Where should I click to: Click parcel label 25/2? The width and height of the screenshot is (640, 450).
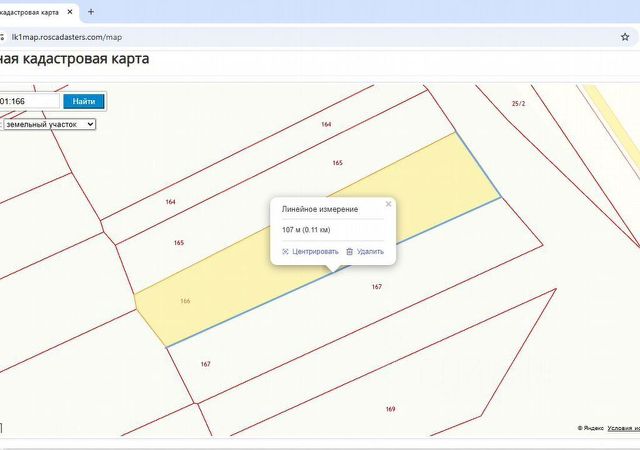pyautogui.click(x=518, y=104)
